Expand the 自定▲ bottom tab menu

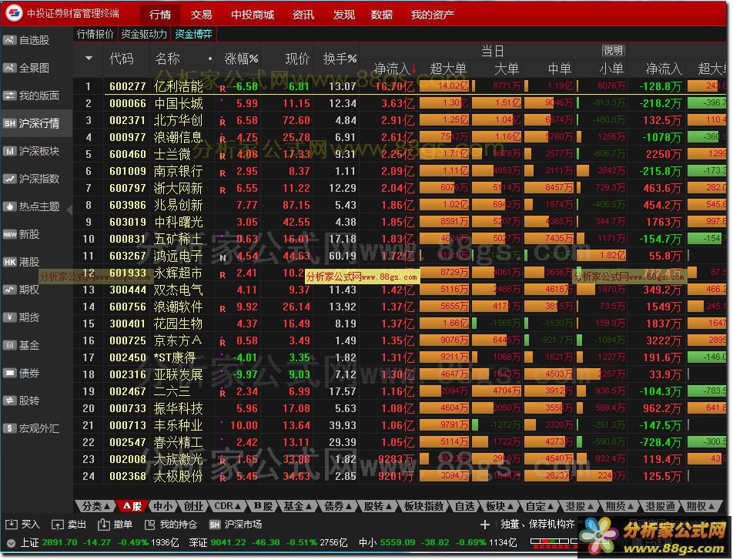(539, 506)
